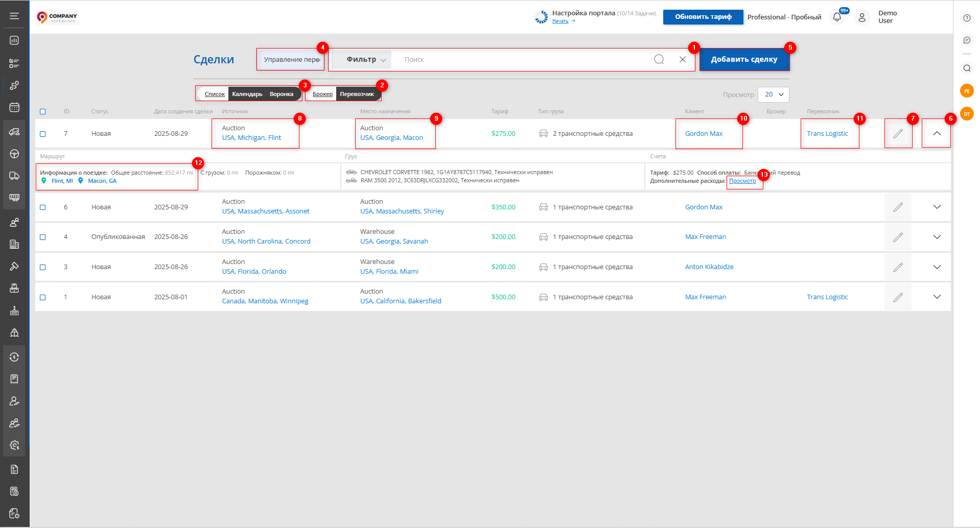980x528 pixels.
Task: Open the hamburger menu in sidebar
Action: (x=14, y=16)
